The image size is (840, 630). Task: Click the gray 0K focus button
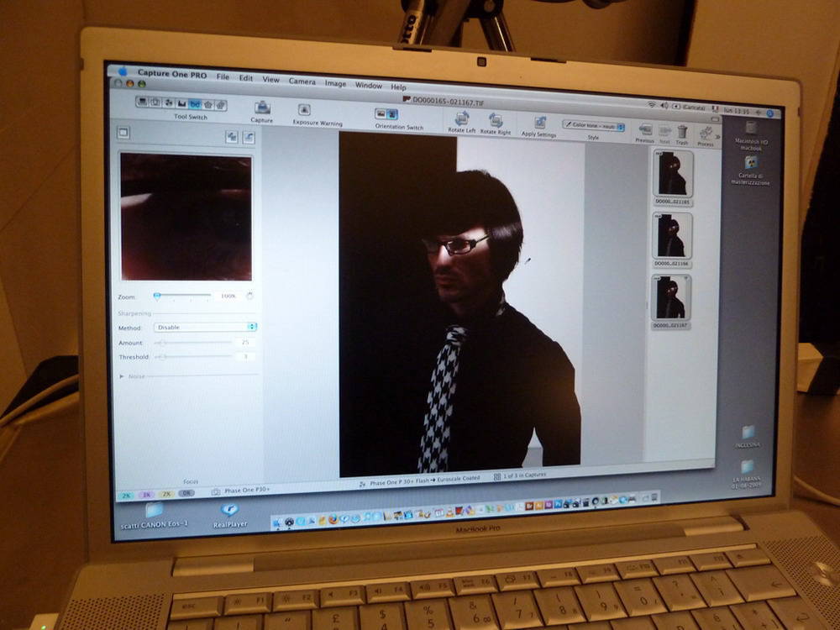click(186, 494)
